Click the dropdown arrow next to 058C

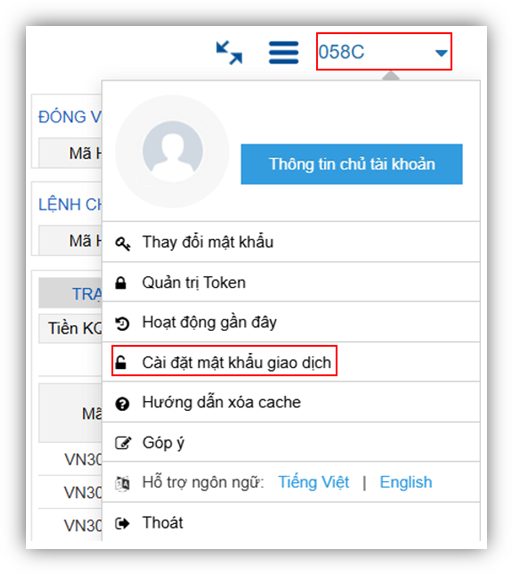click(441, 53)
